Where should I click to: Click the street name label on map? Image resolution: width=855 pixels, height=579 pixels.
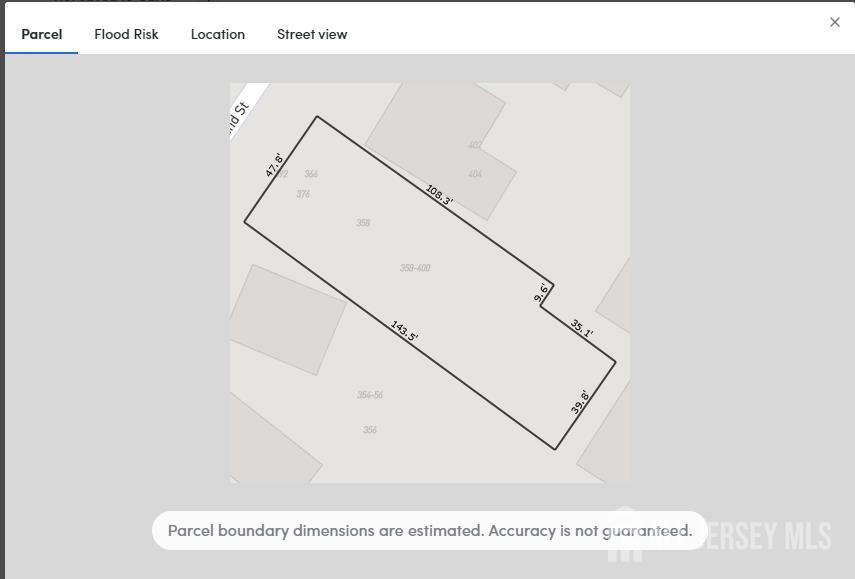click(x=238, y=115)
